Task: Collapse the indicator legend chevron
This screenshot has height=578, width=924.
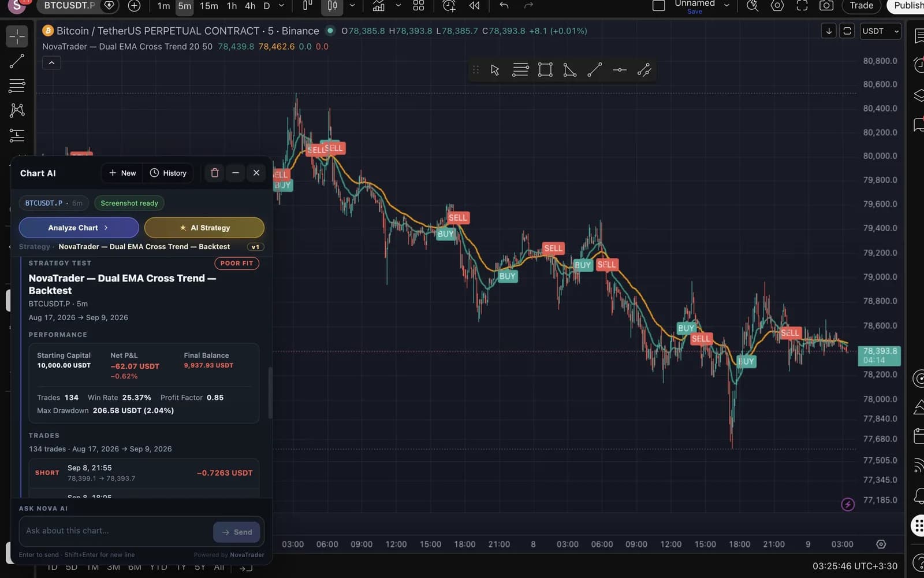Action: [51, 62]
